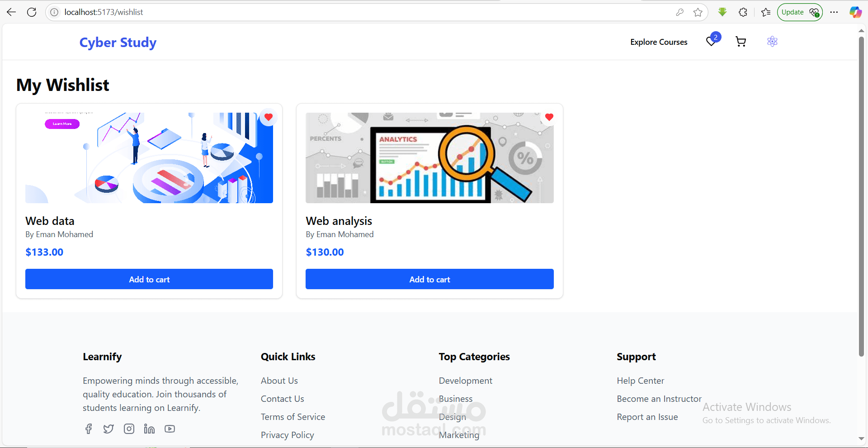This screenshot has height=448, width=868.
Task: Visit the Facebook social icon in footer
Action: tap(89, 429)
